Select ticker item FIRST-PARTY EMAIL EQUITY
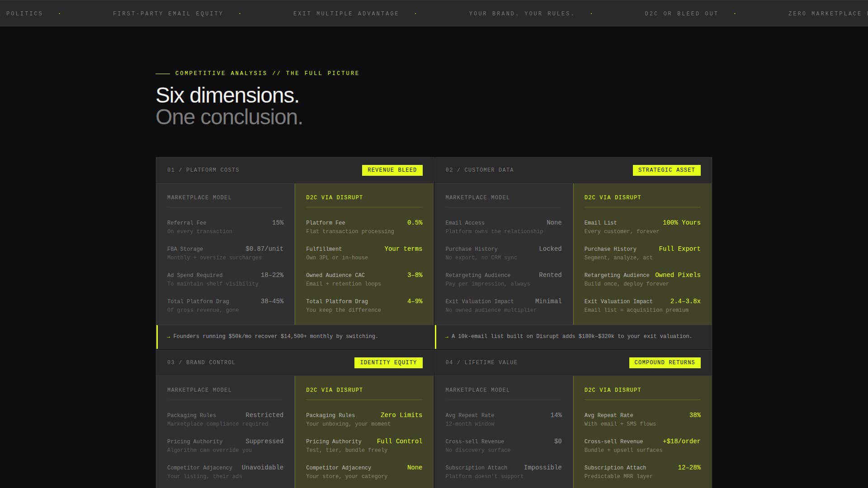 click(x=168, y=14)
